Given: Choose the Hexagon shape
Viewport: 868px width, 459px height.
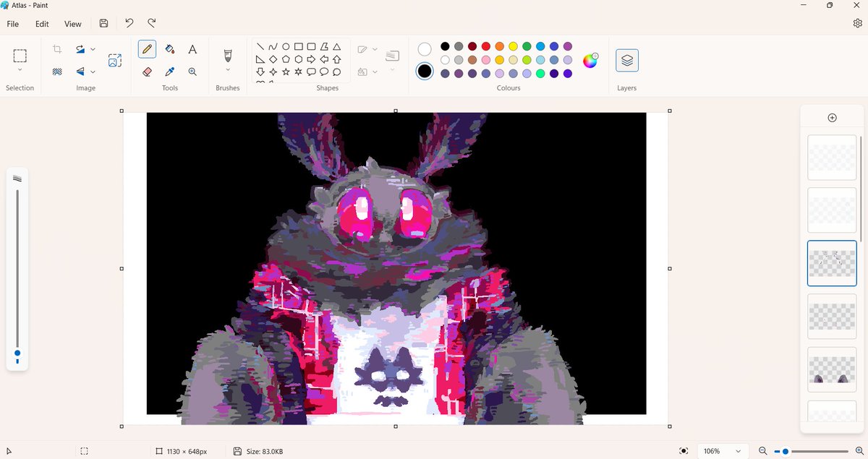Looking at the screenshot, I should pos(299,59).
